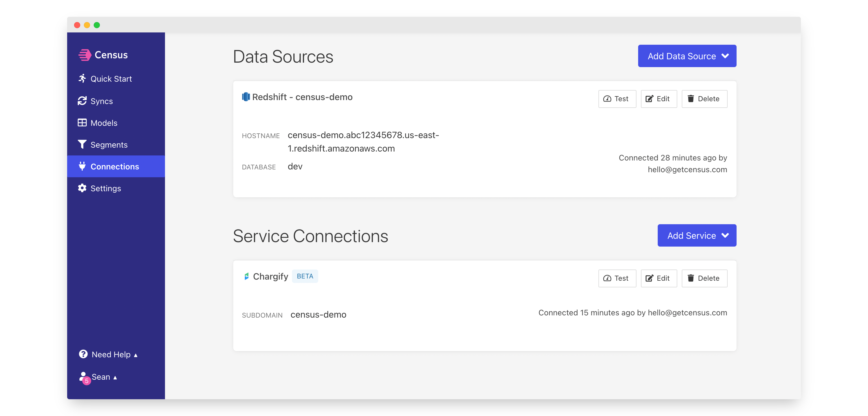Open Settings via gear icon

coord(82,188)
